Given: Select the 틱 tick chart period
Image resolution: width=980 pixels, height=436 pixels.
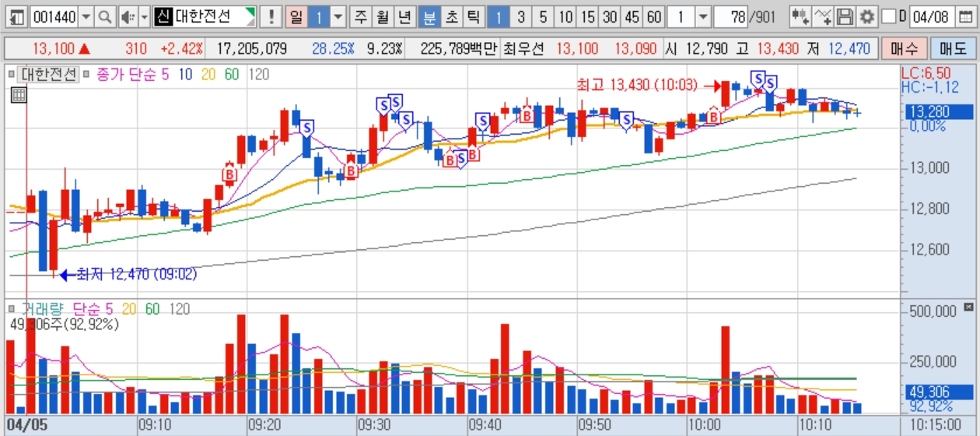Looking at the screenshot, I should 473,16.
